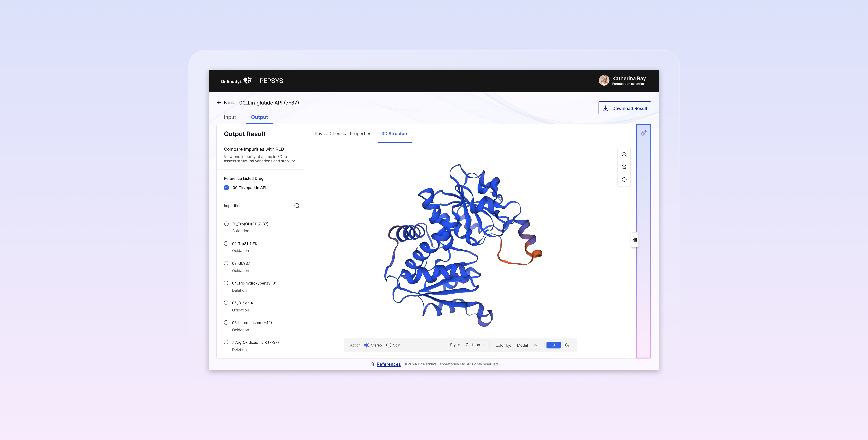Select the 01_Trp(OH)31 (7-37) impurity
Screen dimensions: 868x440
coord(226,224)
